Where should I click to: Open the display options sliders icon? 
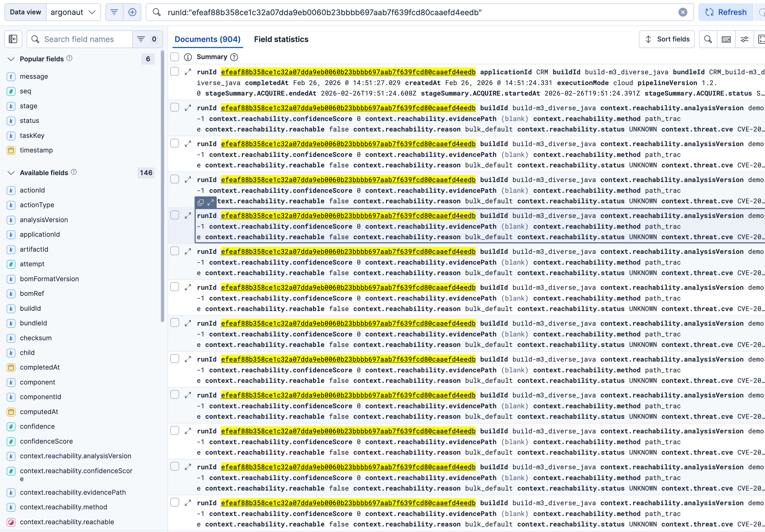[744, 39]
